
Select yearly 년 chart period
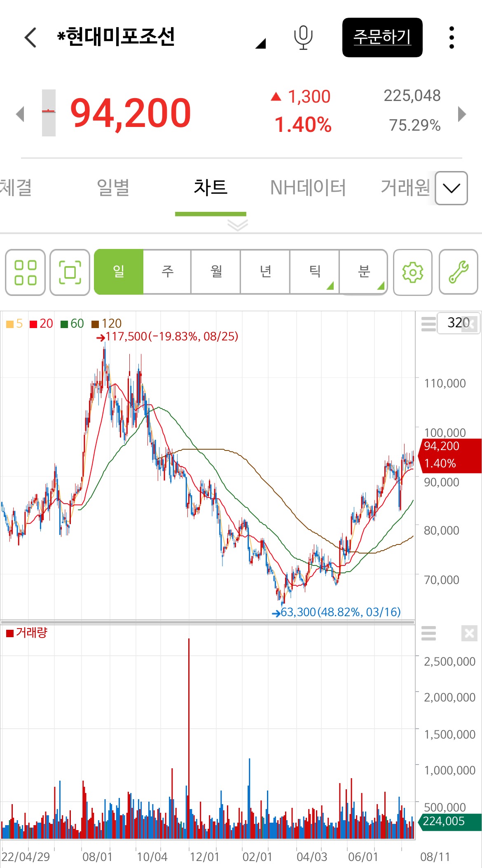click(265, 272)
